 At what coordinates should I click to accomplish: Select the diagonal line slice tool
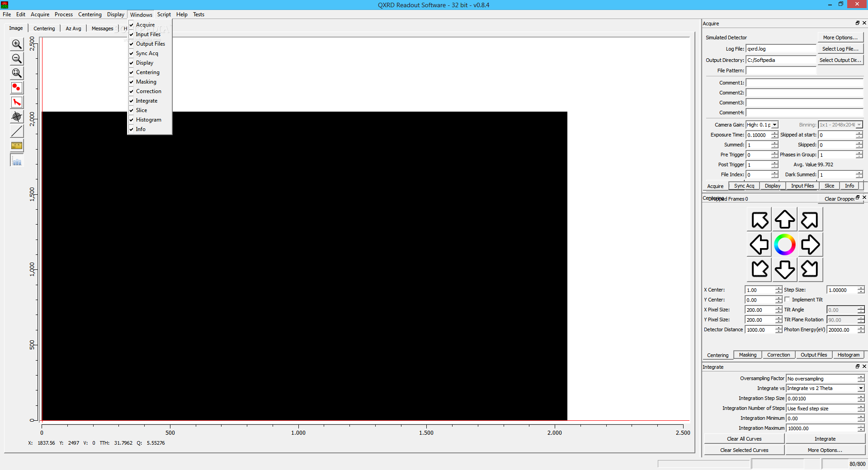pos(17,131)
